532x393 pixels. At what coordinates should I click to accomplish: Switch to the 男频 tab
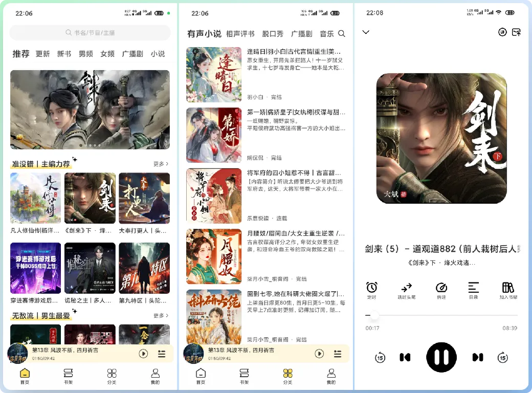[86, 54]
